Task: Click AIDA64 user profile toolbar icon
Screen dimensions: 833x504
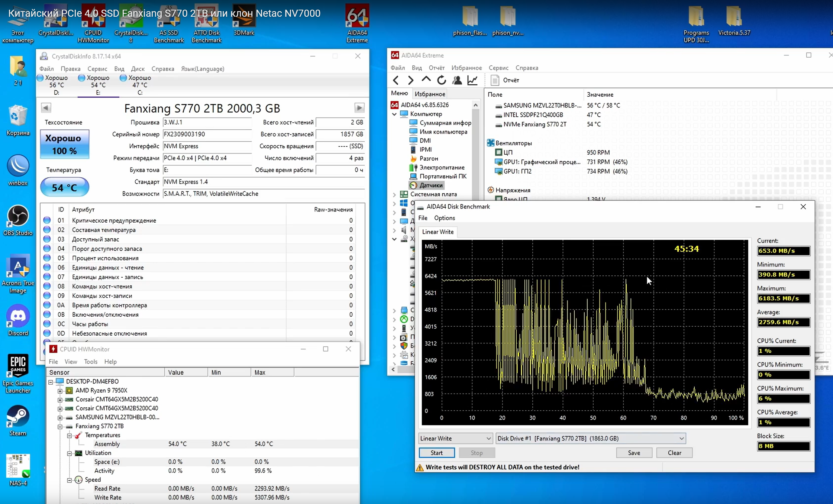Action: pyautogui.click(x=457, y=80)
